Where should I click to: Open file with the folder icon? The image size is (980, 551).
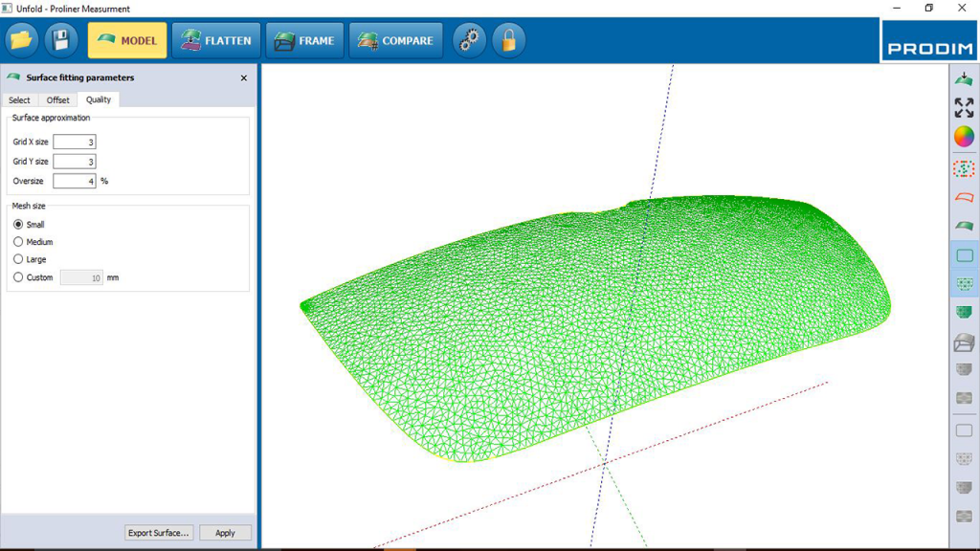pyautogui.click(x=22, y=40)
